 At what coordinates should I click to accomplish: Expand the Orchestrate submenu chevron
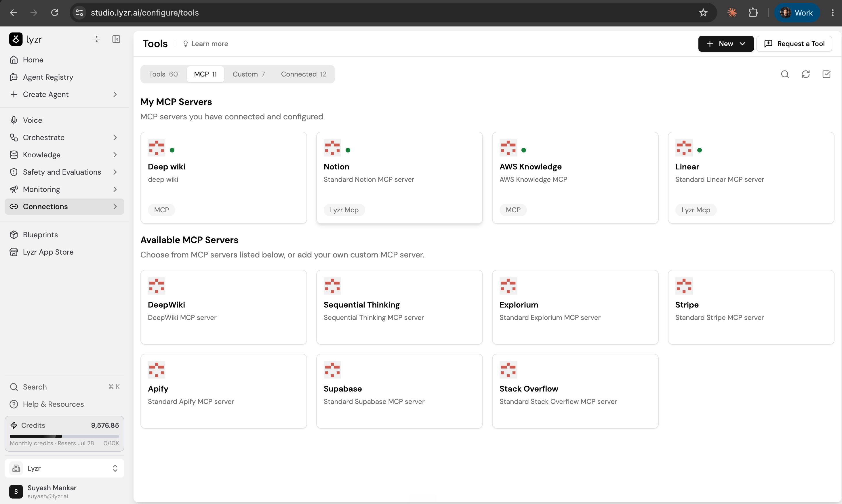coord(115,138)
